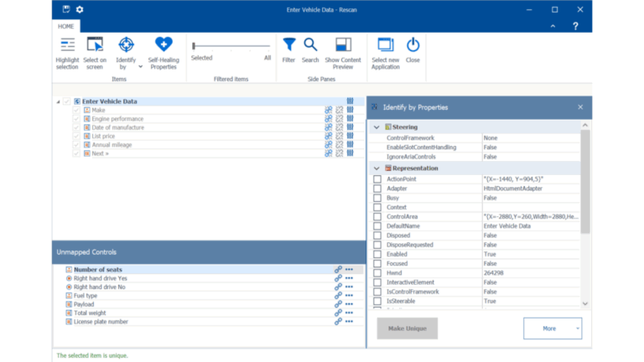
Task: Open the Identify by dropdown arrow
Action: coord(141,66)
